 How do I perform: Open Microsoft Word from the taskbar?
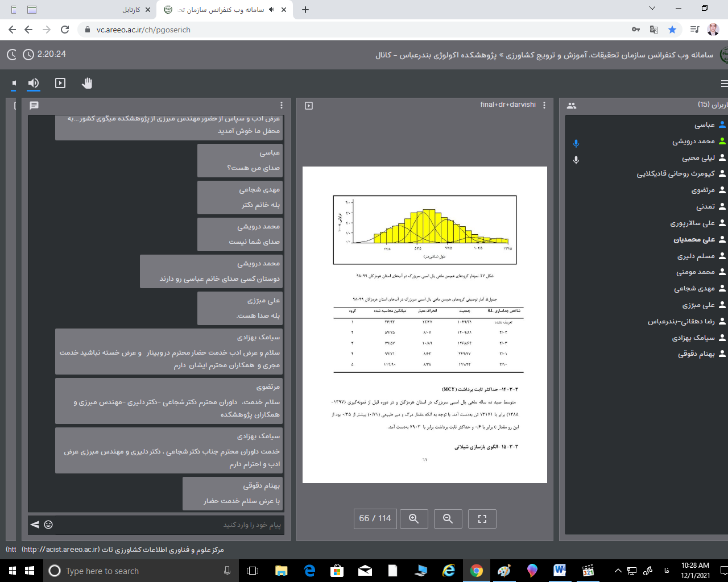pyautogui.click(x=559, y=570)
